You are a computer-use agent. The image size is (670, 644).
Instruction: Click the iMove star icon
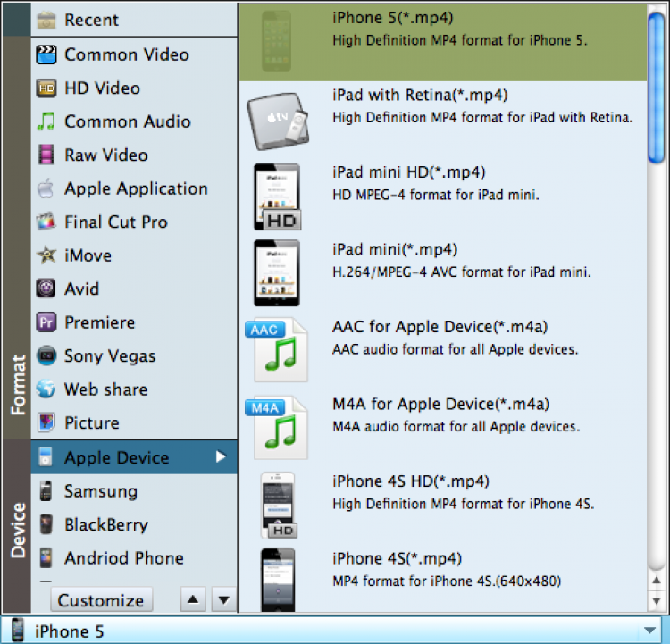(46, 255)
